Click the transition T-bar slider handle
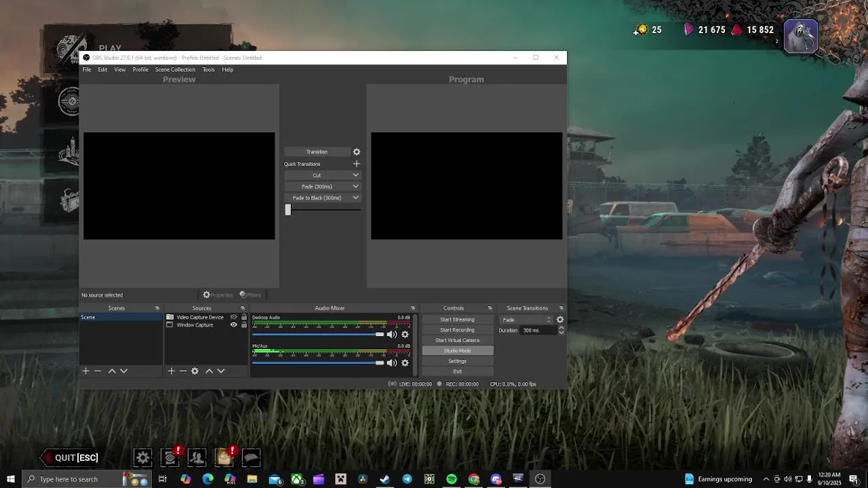The height and width of the screenshot is (488, 868). [x=288, y=210]
